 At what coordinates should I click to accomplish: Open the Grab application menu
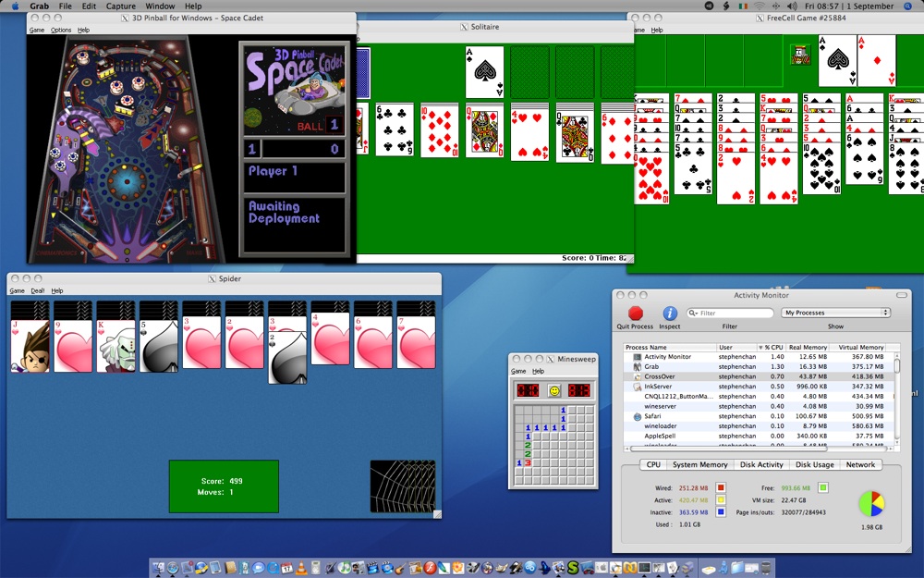tap(40, 6)
